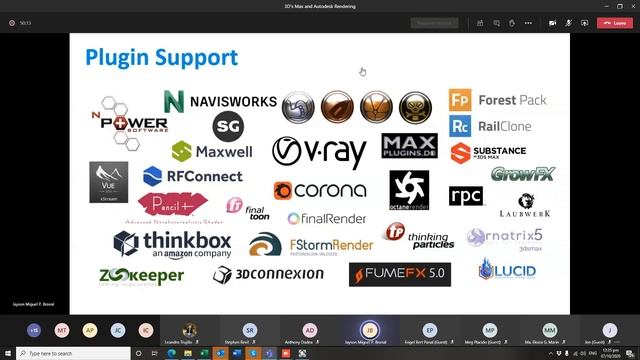Image resolution: width=640 pixels, height=360 pixels.
Task: Open Cortana circle icon
Action: pyautogui.click(x=138, y=353)
